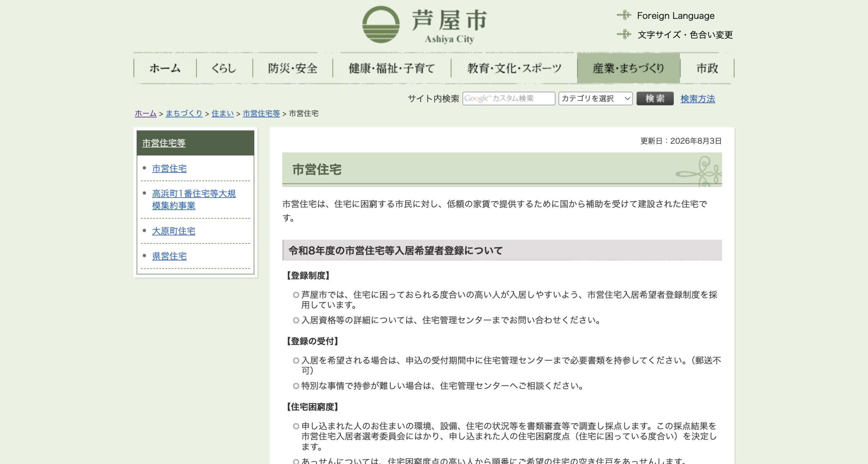Click the Ashiya City logo emblem
Image resolution: width=868 pixels, height=464 pixels.
pos(381,24)
